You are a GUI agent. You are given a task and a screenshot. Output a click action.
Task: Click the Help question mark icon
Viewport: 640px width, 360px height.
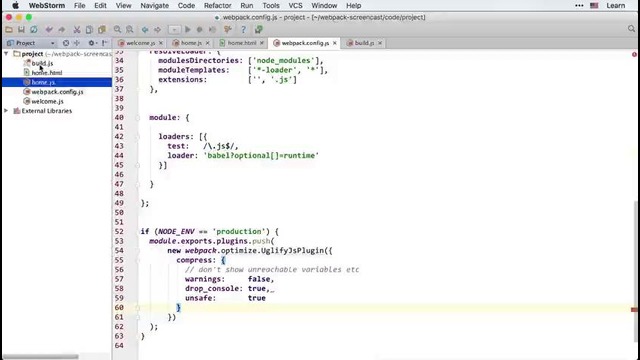point(243,29)
